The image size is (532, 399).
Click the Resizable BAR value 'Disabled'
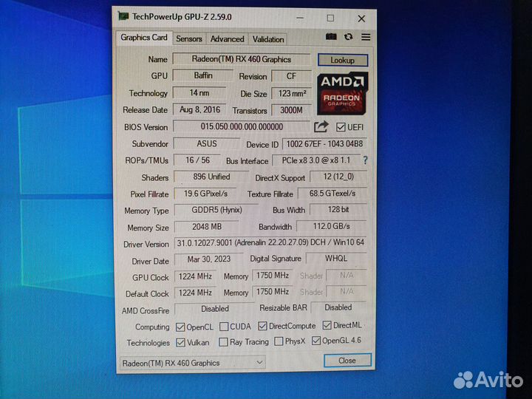[338, 307]
